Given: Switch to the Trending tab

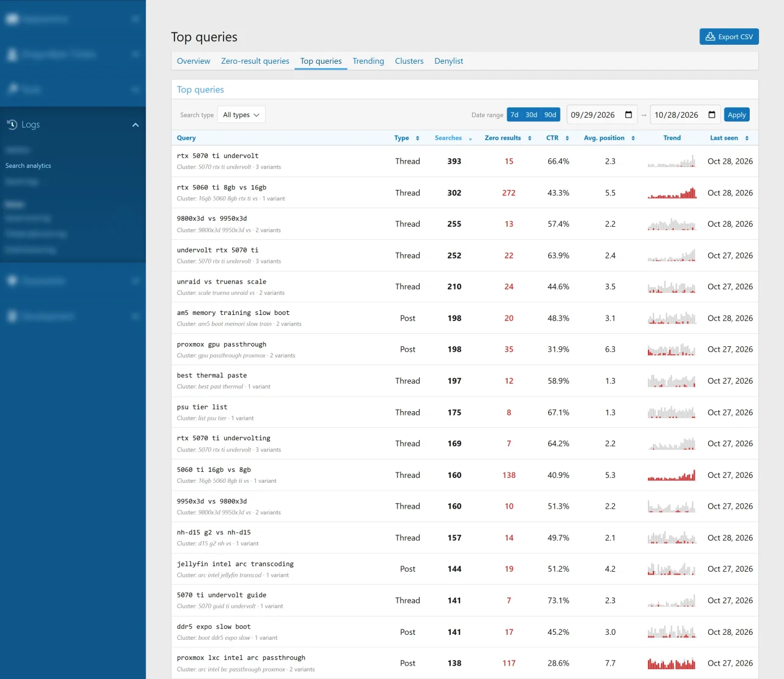Looking at the screenshot, I should pos(368,61).
